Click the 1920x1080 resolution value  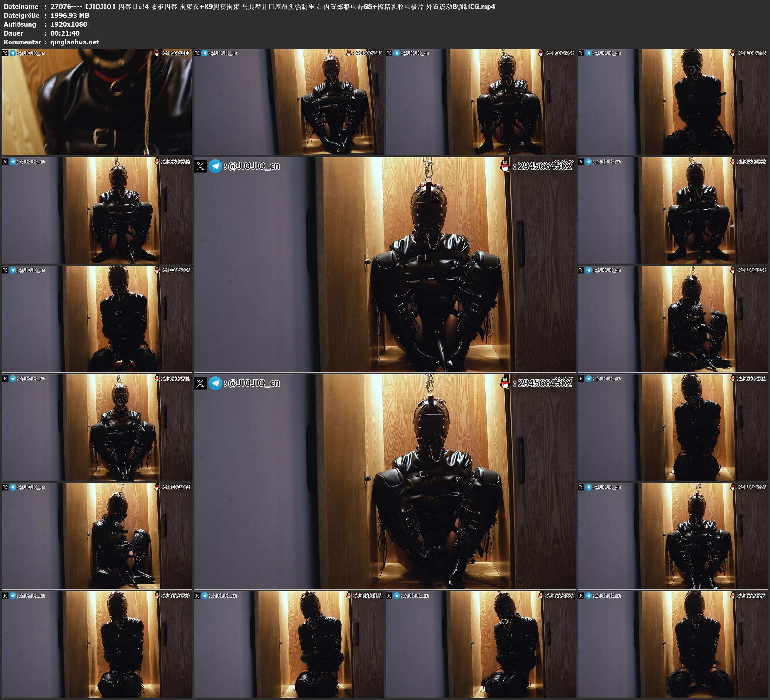[x=69, y=24]
